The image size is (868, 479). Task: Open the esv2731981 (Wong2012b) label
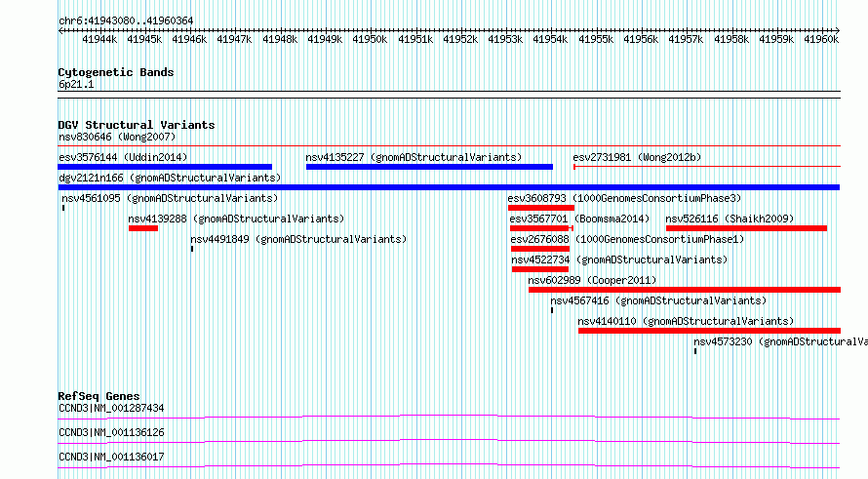click(x=637, y=157)
